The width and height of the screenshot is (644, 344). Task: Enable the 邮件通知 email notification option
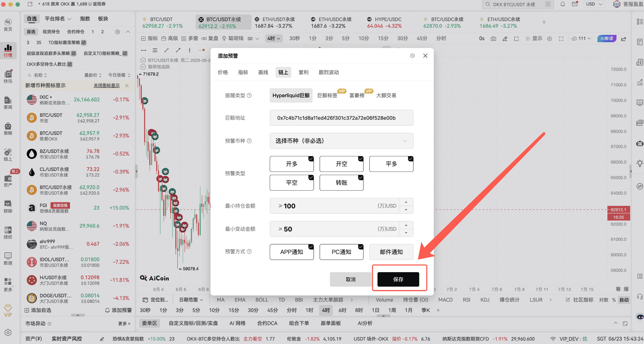tap(391, 252)
